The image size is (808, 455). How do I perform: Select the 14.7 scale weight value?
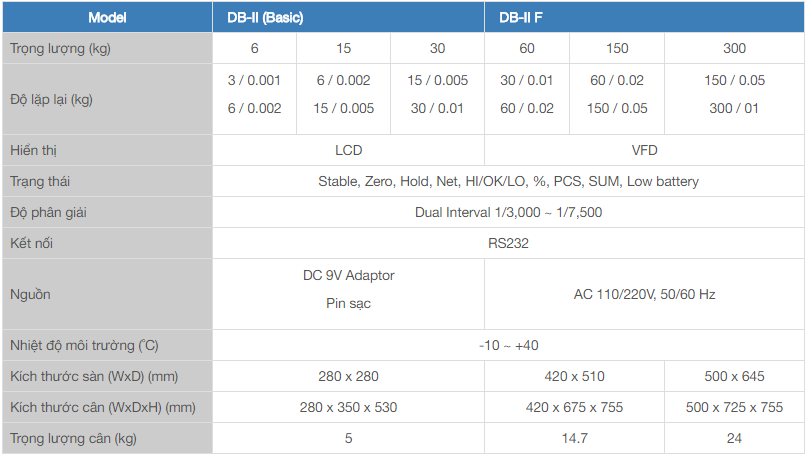point(574,438)
